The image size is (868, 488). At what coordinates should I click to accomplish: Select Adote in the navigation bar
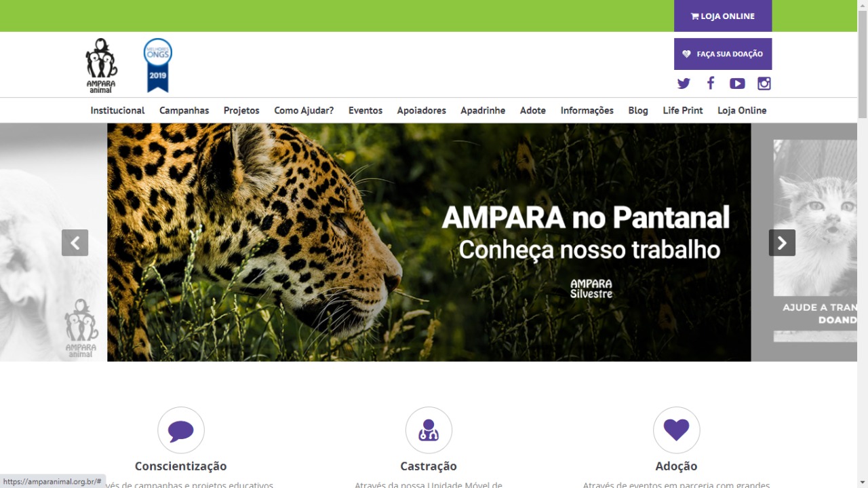click(532, 110)
